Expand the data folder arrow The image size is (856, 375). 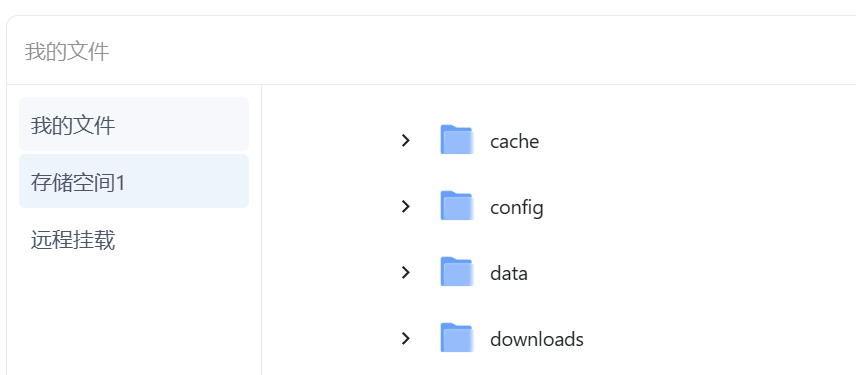click(406, 272)
